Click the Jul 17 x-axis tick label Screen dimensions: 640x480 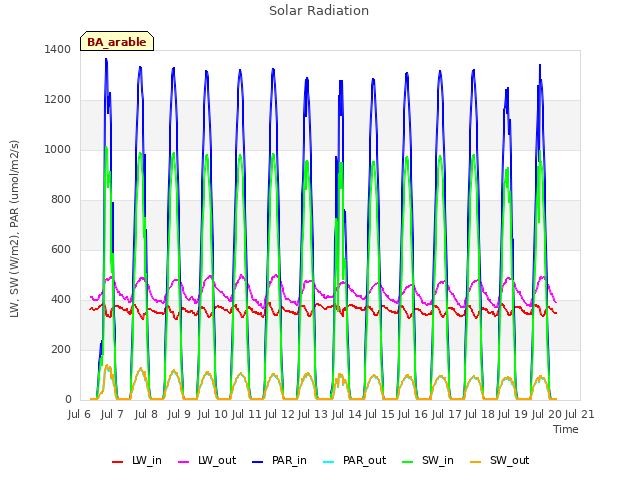447,414
